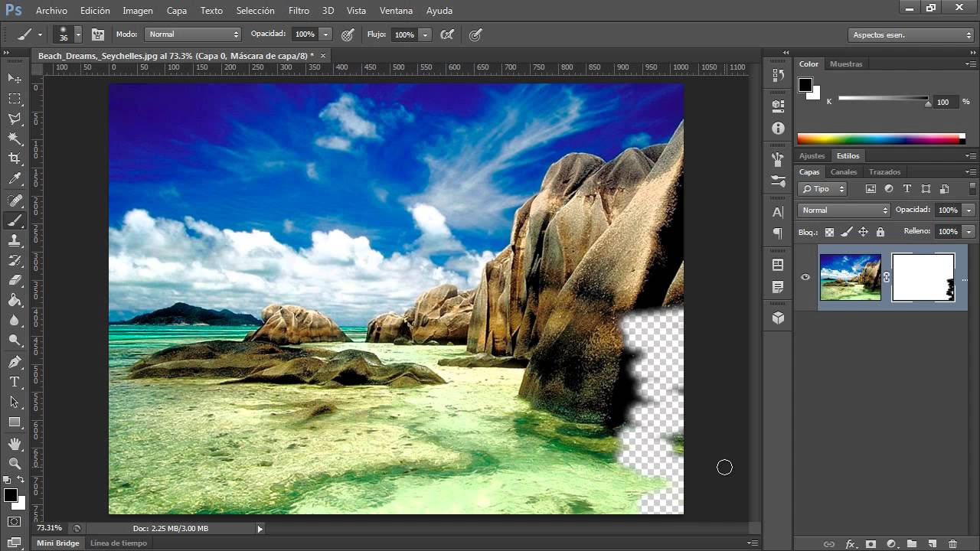Select the Blur tool
Screen dimensions: 980x551
15,320
